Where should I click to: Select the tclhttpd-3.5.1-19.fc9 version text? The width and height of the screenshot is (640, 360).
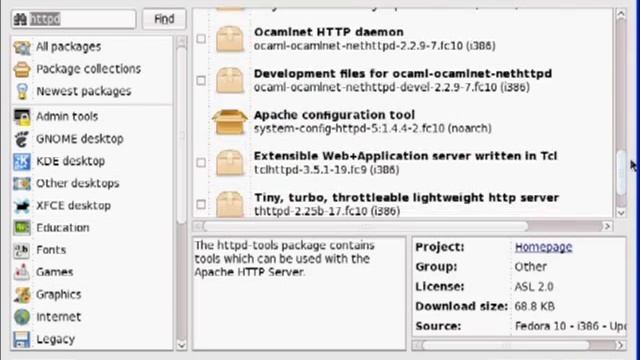327,170
